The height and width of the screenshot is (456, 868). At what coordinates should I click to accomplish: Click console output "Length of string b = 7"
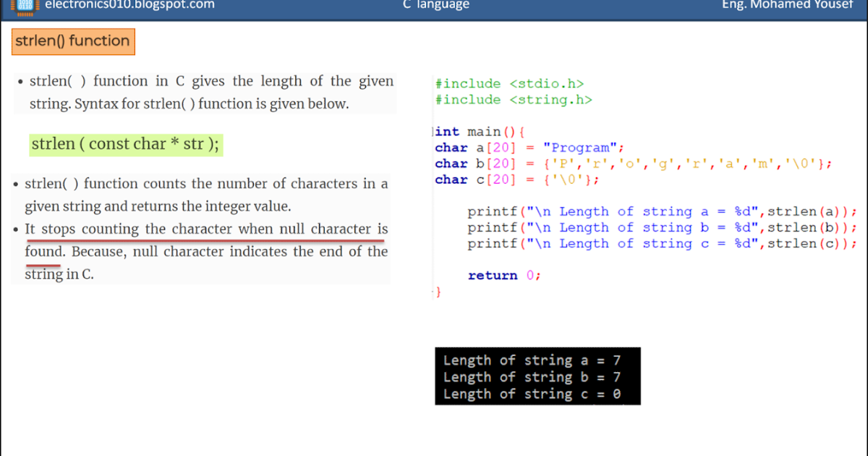532,377
